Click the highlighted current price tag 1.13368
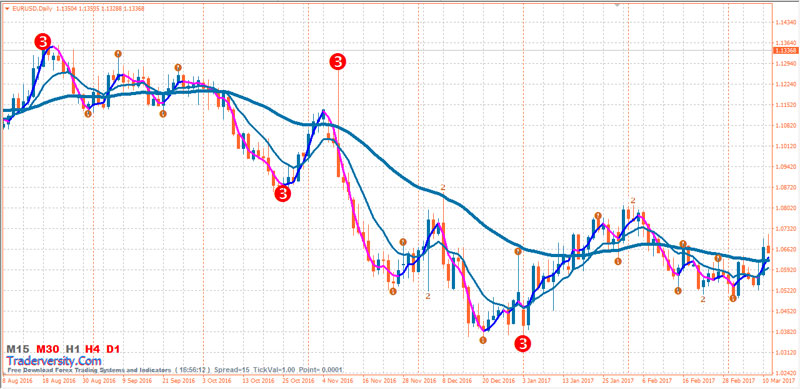The image size is (800, 389). (786, 51)
